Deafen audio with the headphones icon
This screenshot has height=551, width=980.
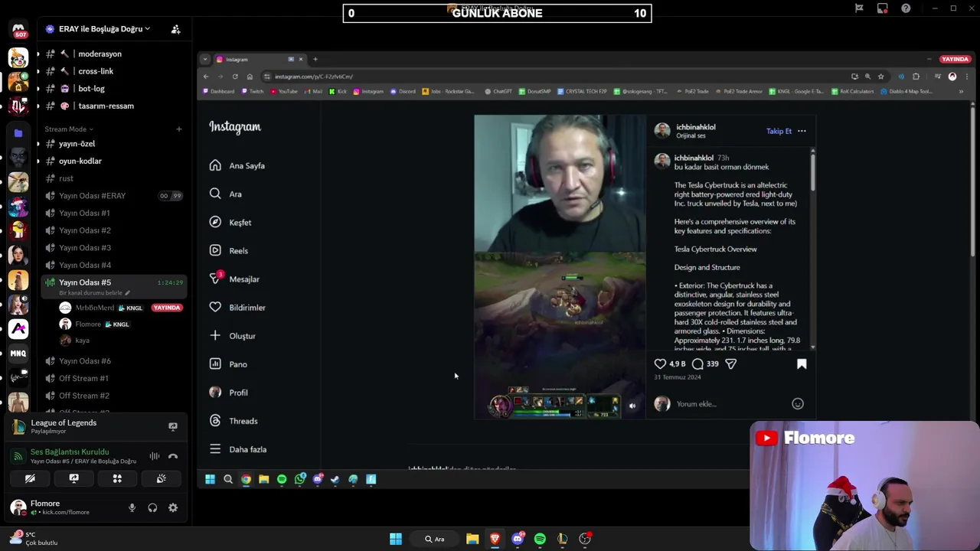(152, 507)
